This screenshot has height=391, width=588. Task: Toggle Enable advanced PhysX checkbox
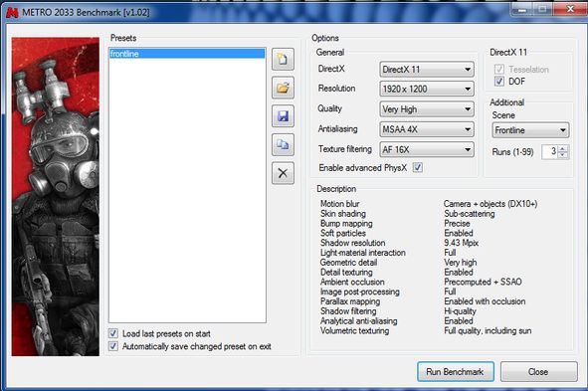pyautogui.click(x=418, y=167)
